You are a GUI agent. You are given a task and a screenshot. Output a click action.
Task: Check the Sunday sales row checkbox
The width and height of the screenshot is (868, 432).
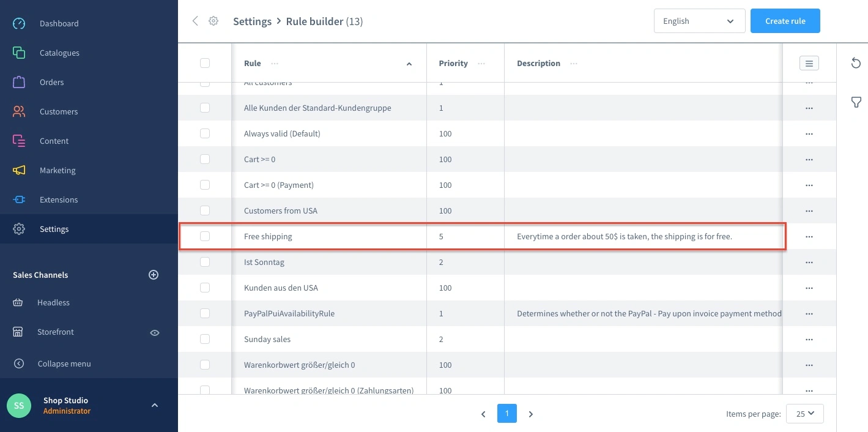click(x=205, y=339)
